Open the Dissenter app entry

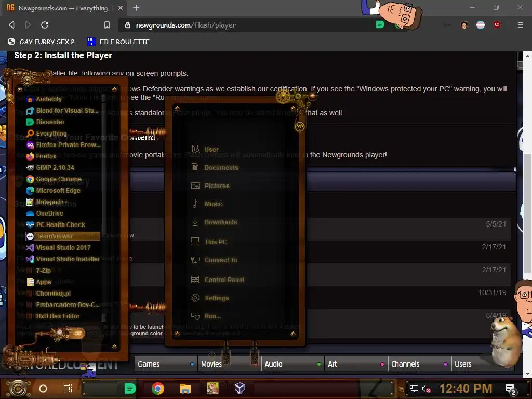46,122
